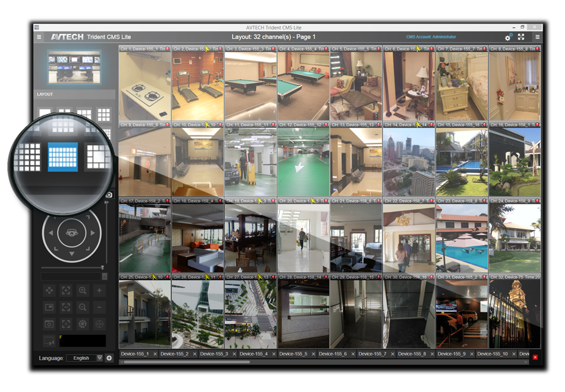Open the left hamburger menu
This screenshot has height=392, width=565.
39,37
